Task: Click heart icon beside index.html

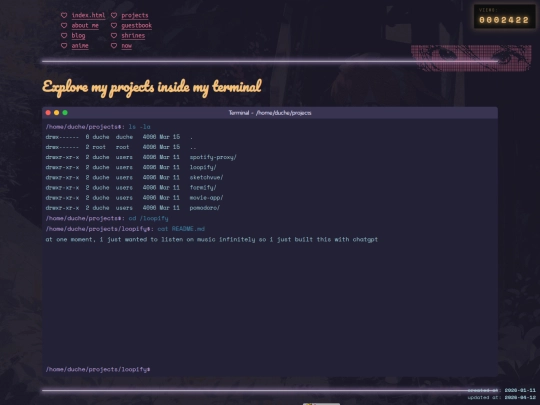Action: pyautogui.click(x=64, y=15)
